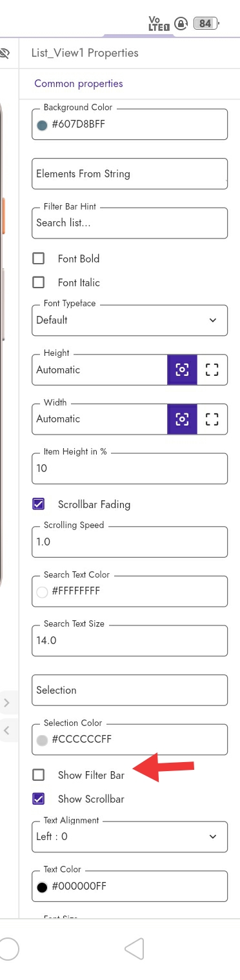Expand panel with right chevron arrow

pyautogui.click(x=6, y=703)
